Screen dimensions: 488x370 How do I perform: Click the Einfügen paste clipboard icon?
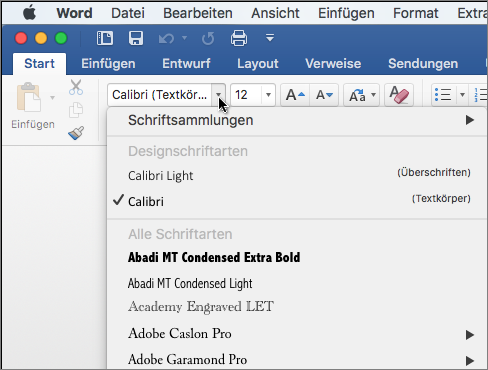coord(28,97)
